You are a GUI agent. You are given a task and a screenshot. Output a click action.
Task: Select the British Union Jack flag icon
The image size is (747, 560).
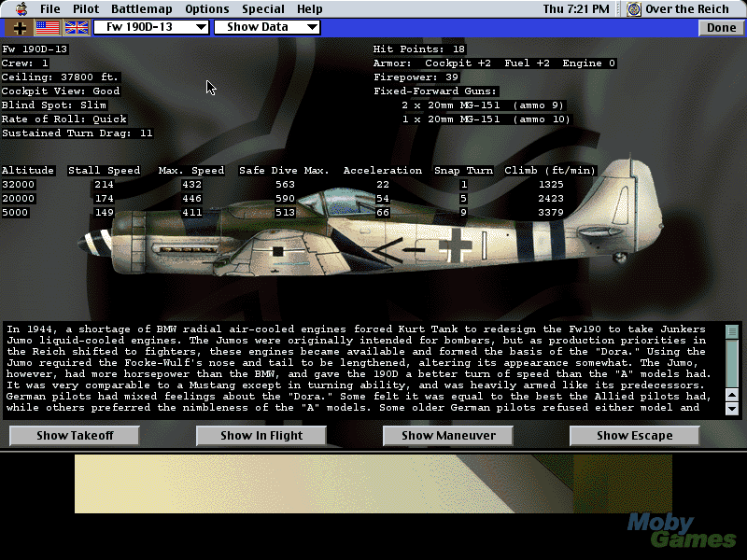click(77, 28)
